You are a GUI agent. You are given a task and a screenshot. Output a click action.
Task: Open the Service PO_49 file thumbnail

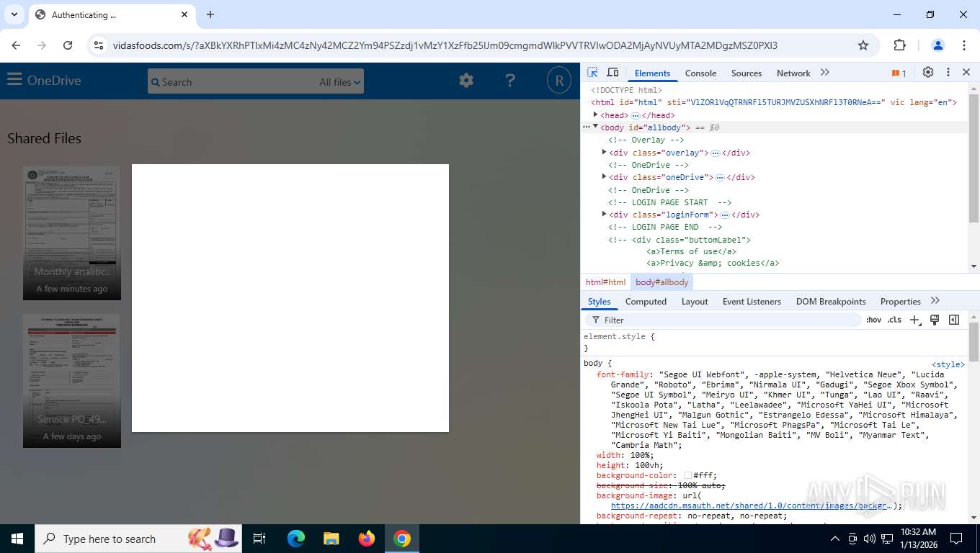pyautogui.click(x=72, y=381)
